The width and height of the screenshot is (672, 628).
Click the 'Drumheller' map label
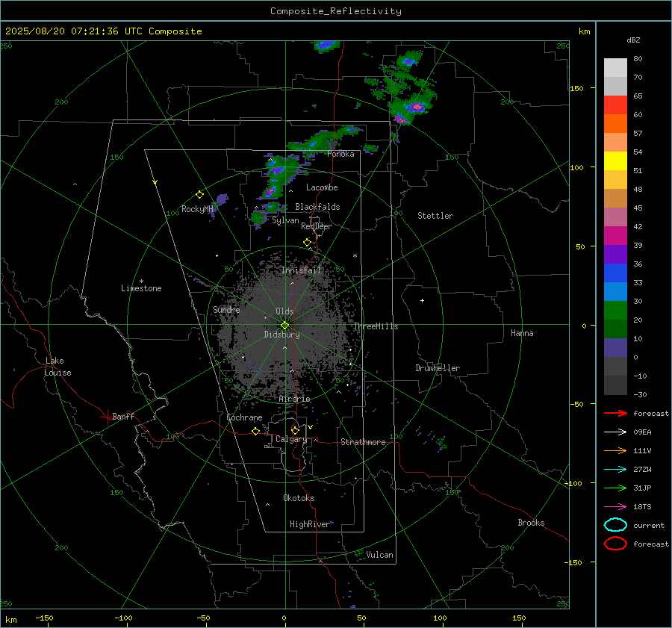438,368
